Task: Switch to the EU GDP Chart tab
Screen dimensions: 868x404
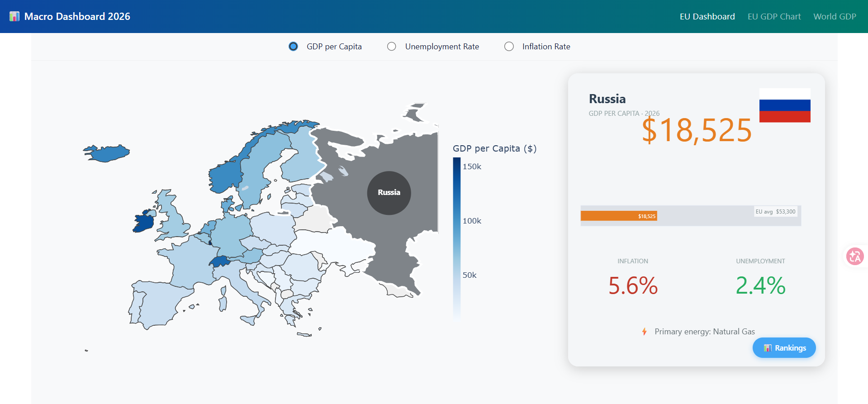Action: [x=774, y=17]
